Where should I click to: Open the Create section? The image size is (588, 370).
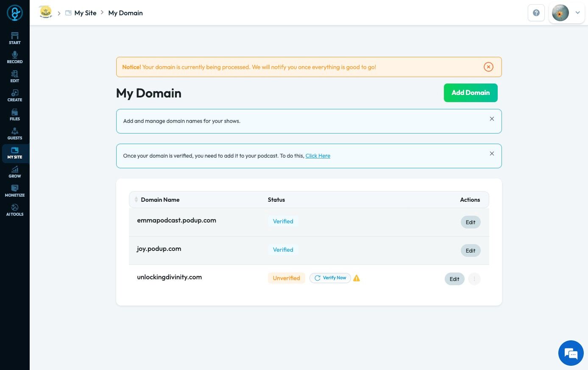[x=15, y=95]
